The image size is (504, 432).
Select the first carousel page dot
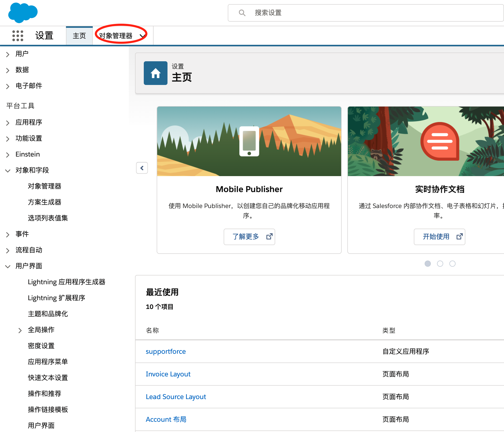tap(428, 264)
